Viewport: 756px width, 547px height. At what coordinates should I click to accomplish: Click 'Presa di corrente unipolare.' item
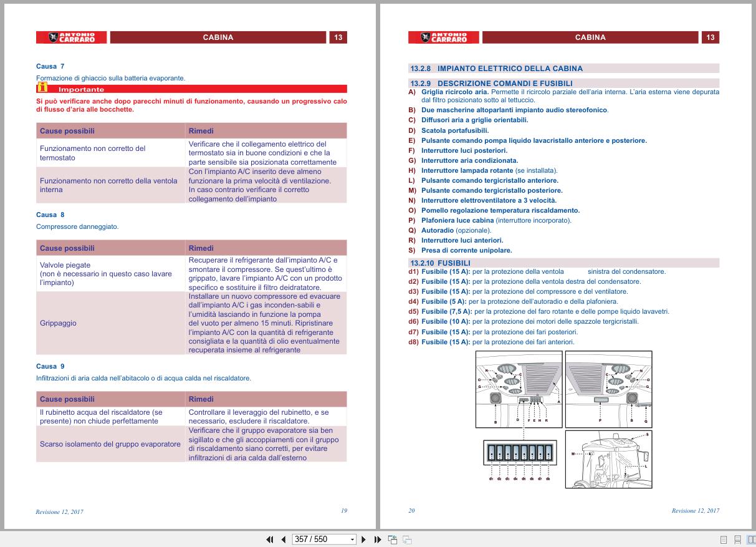tap(466, 250)
